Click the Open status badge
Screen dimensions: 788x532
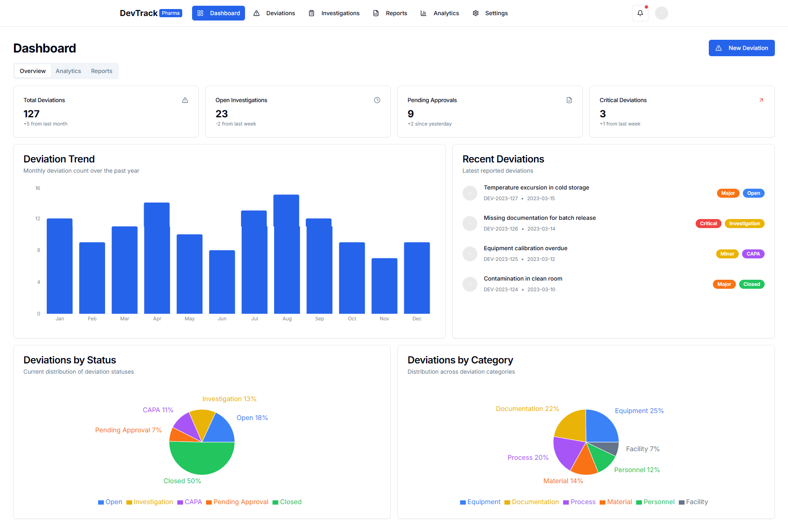point(754,193)
